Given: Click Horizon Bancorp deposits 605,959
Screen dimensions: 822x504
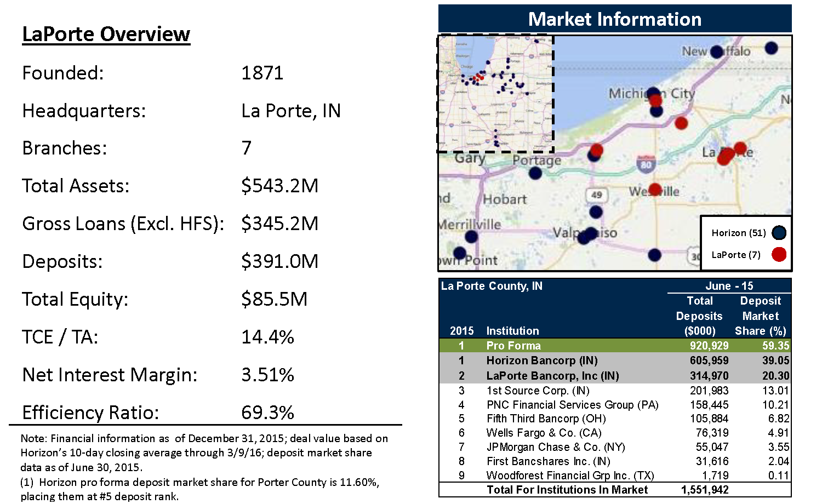Looking at the screenshot, I should [x=709, y=360].
